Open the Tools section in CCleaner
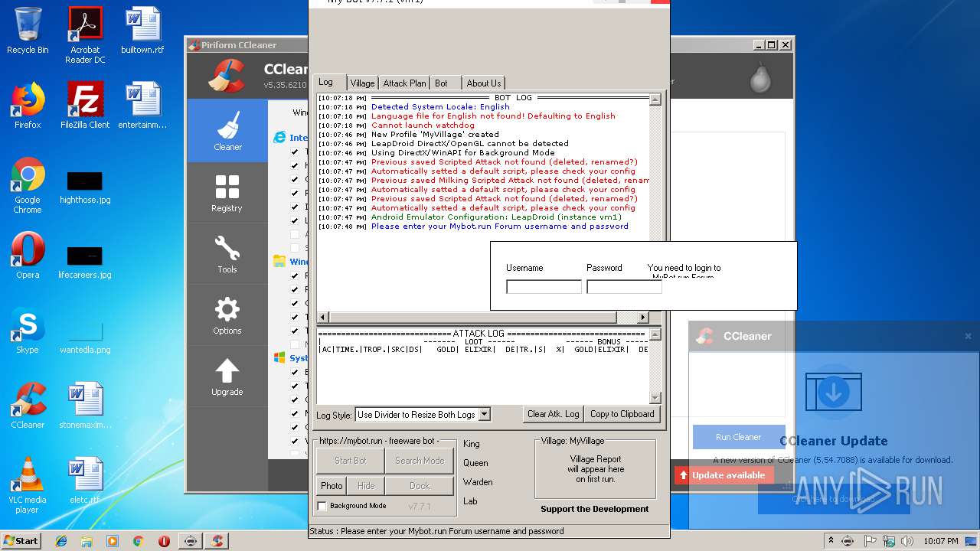This screenshot has height=551, width=980. [227, 253]
